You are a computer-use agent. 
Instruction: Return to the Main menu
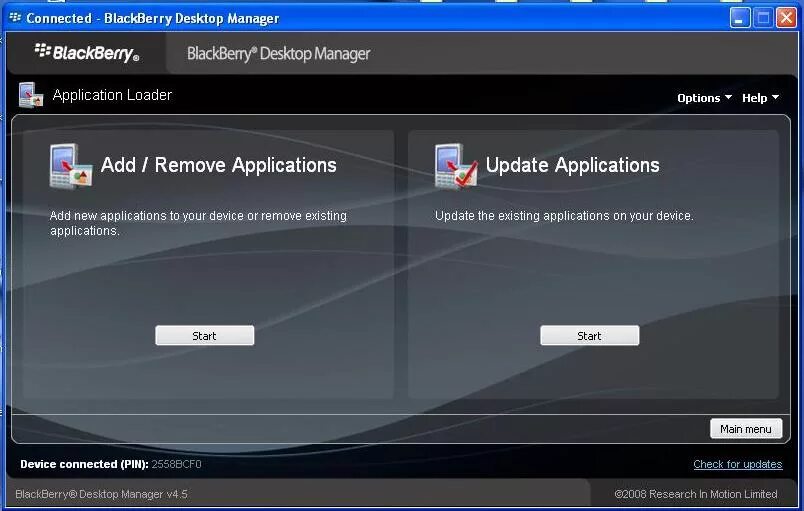tap(746, 428)
